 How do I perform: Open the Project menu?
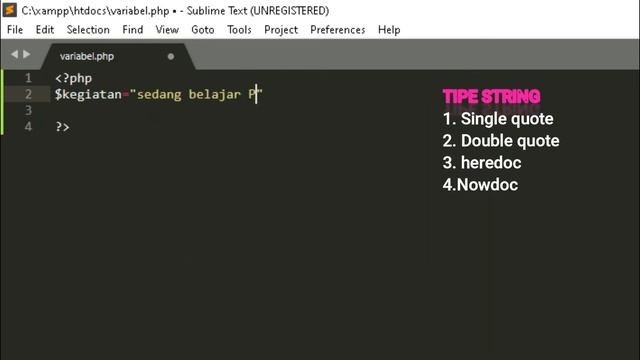coord(281,30)
